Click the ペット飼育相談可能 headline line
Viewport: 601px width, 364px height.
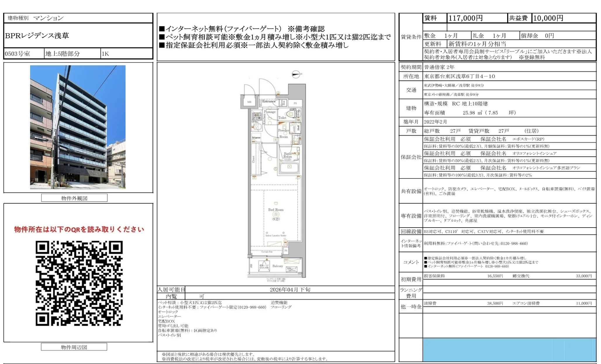coord(275,37)
